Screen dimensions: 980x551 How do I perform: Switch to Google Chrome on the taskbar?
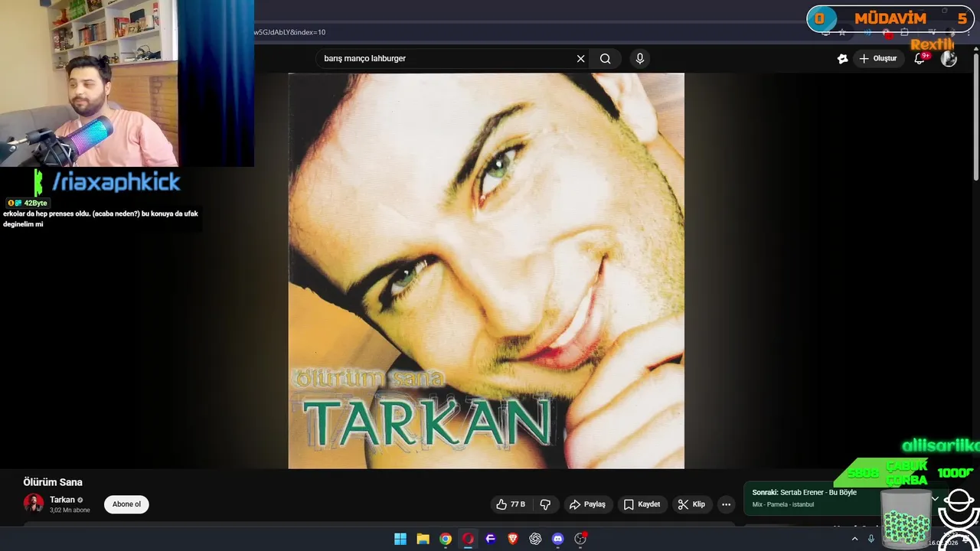coord(446,539)
